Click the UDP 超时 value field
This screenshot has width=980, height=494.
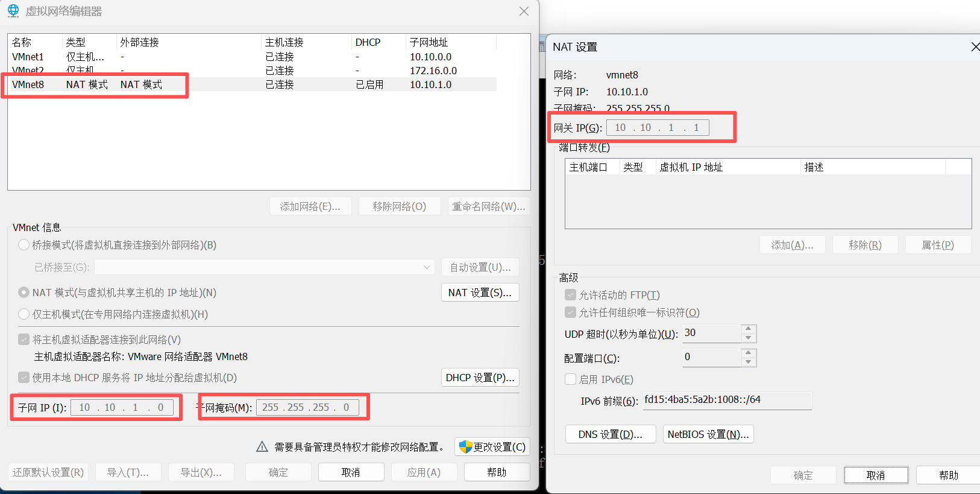[712, 334]
